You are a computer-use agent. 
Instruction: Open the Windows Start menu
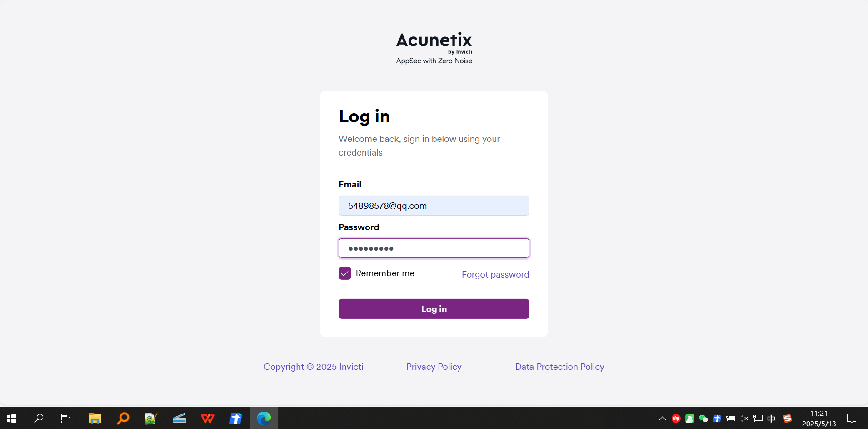11,418
